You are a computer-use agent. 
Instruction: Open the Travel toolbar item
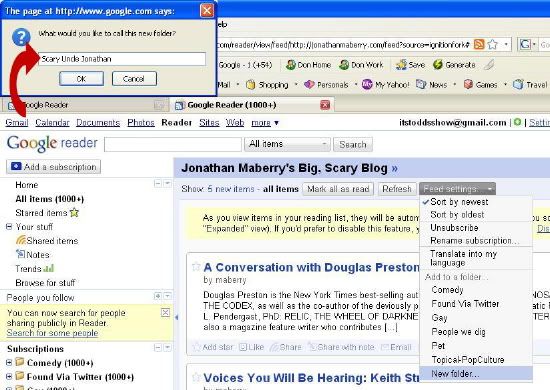tap(530, 85)
